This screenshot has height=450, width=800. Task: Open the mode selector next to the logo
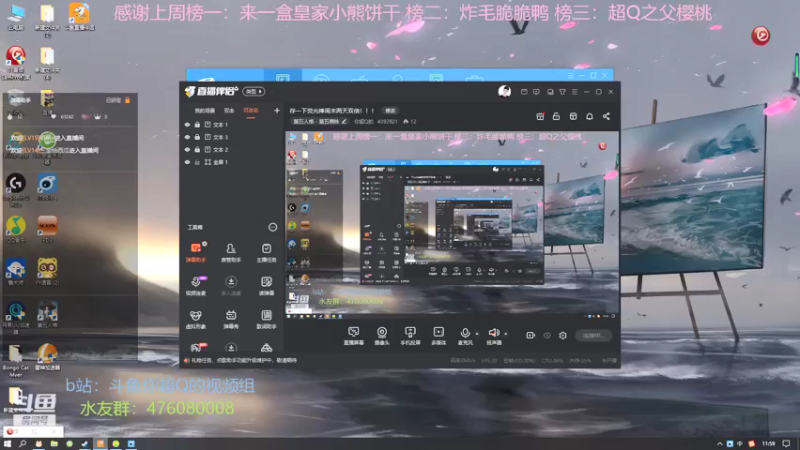click(254, 92)
